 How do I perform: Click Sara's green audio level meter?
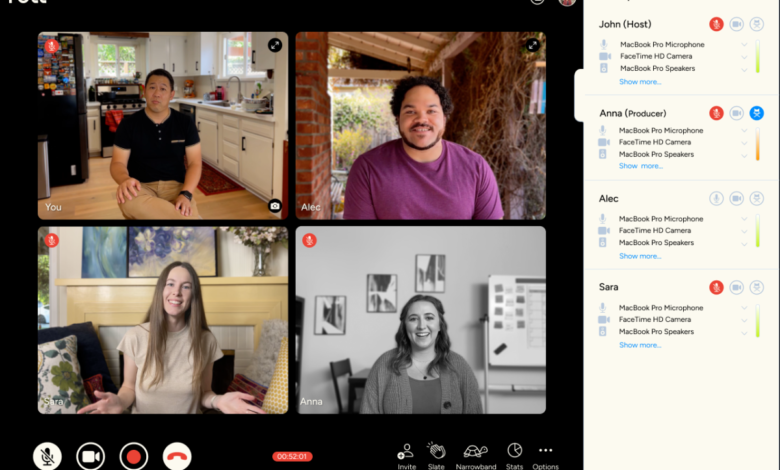point(758,321)
